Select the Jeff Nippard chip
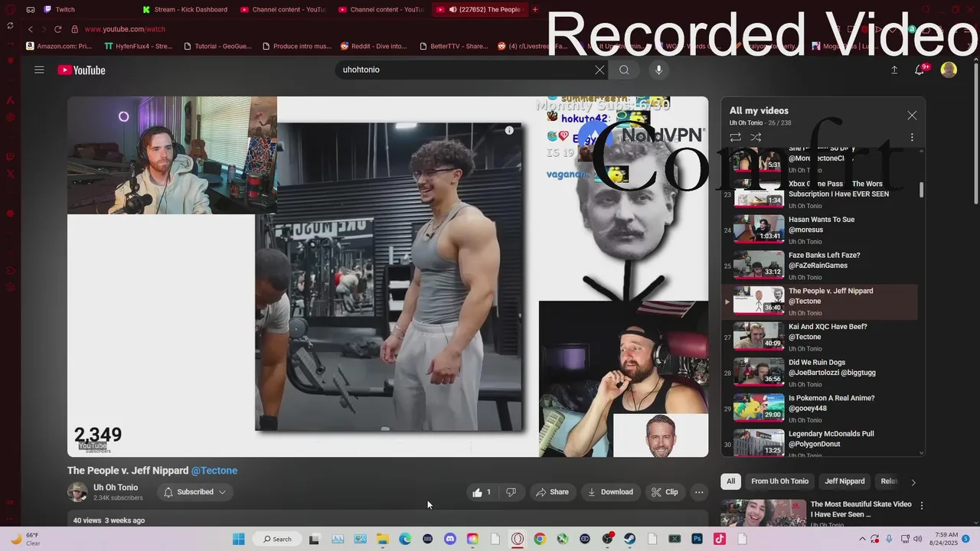 tap(844, 481)
